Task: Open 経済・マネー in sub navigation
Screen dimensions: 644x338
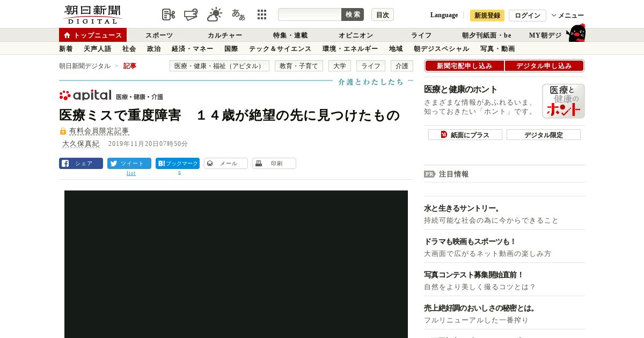Action: [x=193, y=48]
